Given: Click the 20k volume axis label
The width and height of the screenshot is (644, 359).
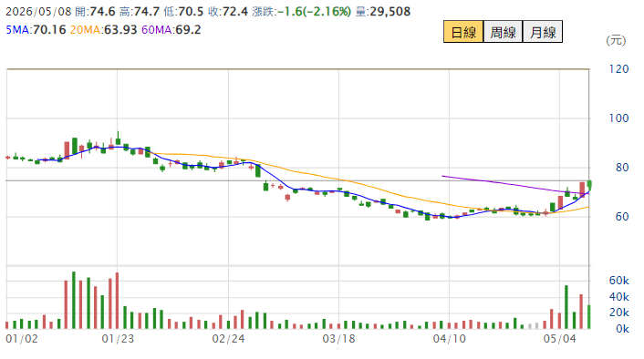Looking at the screenshot, I should coord(619,313).
